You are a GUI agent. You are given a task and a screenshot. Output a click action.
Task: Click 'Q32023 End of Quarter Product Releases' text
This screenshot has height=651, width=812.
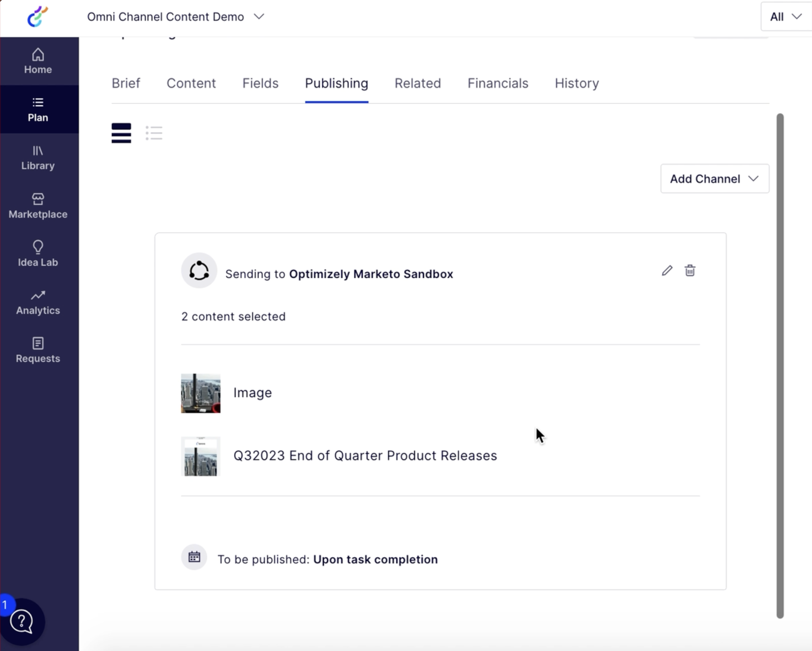pos(365,455)
